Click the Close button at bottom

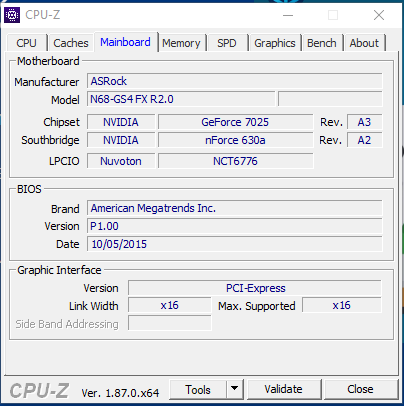pos(360,389)
